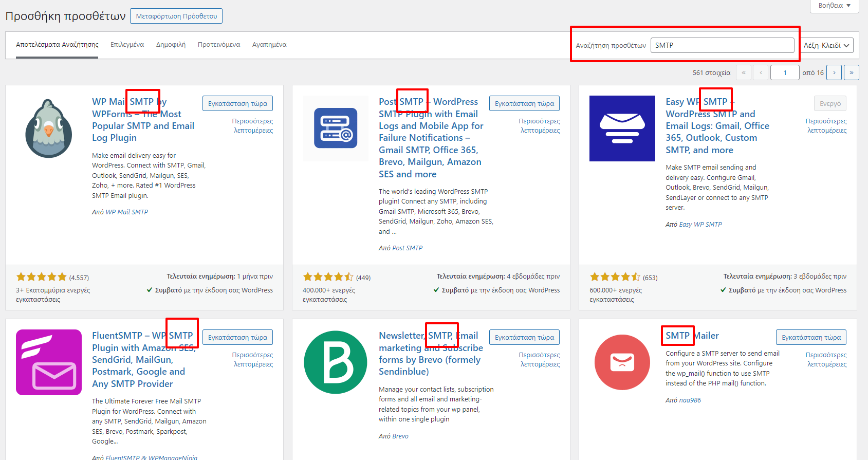Click the Brevo author link
The image size is (868, 460).
400,436
